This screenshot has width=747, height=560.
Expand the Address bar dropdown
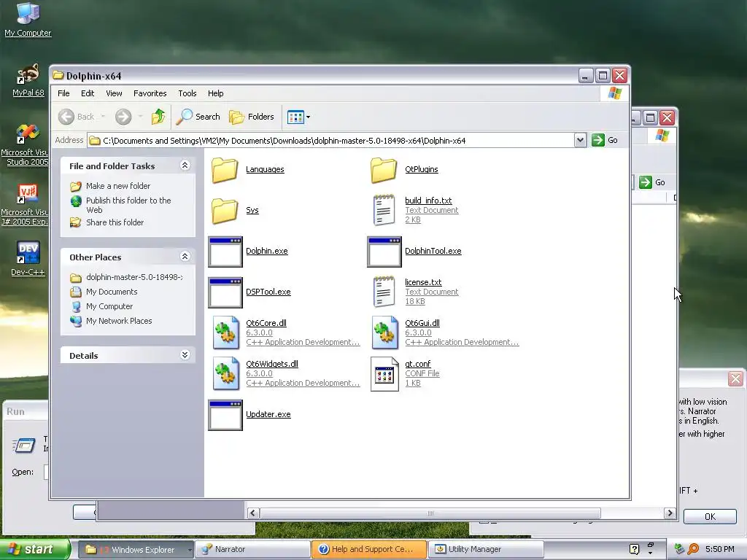pyautogui.click(x=580, y=140)
